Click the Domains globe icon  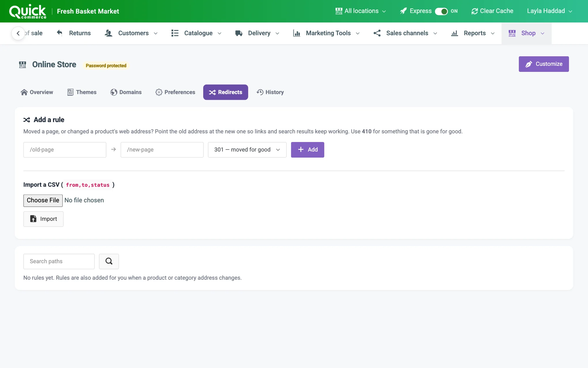[114, 92]
